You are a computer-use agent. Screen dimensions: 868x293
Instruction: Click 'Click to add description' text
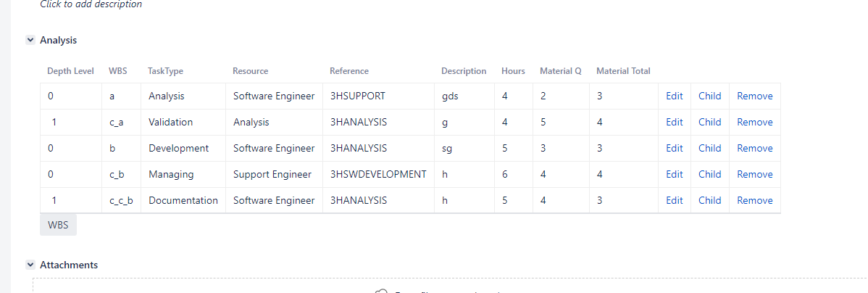pos(91,4)
